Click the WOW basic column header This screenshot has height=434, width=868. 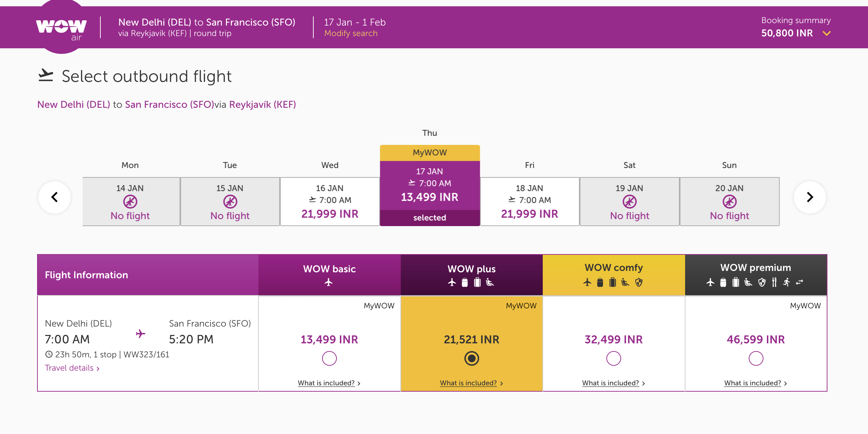329,275
